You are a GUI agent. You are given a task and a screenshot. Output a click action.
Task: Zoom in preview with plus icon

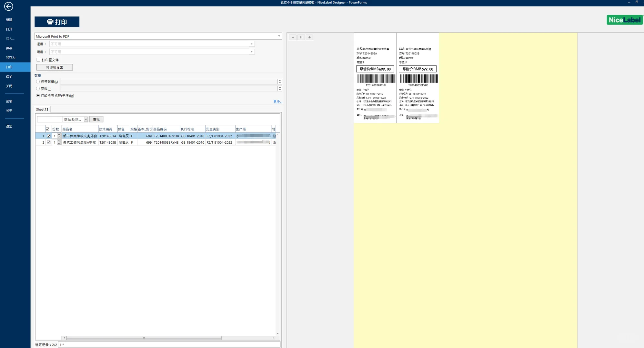tap(309, 37)
